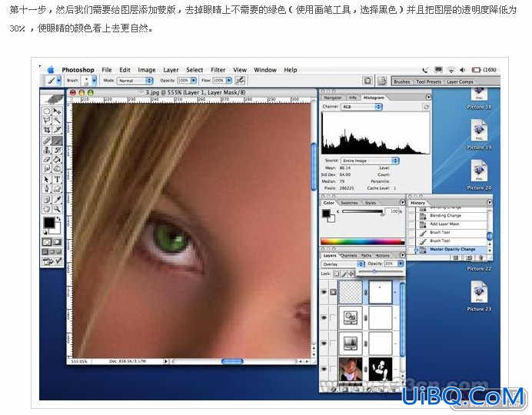
Task: Select the Polygonal Lasso tool
Action: (x=47, y=120)
